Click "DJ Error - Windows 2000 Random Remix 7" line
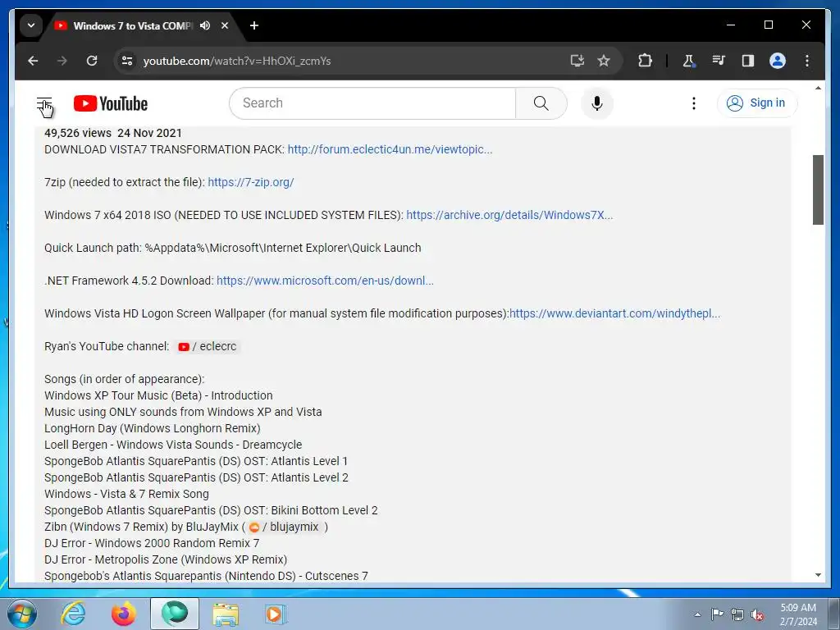The width and height of the screenshot is (840, 630). coord(152,543)
